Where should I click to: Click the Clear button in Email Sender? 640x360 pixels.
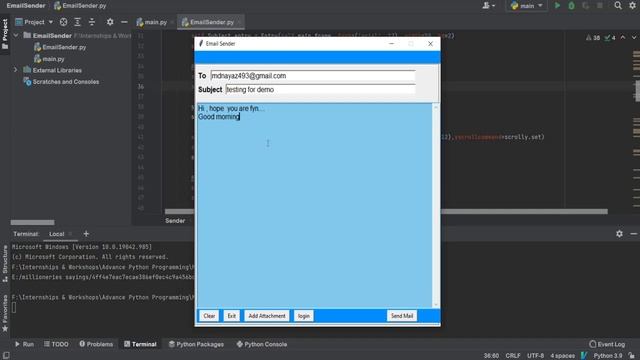click(209, 316)
